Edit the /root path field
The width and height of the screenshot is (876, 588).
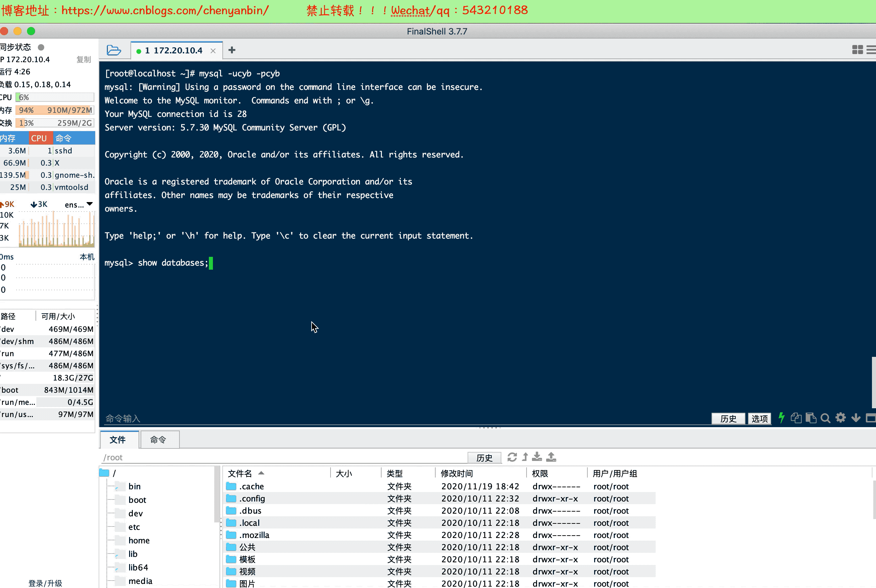pos(284,458)
